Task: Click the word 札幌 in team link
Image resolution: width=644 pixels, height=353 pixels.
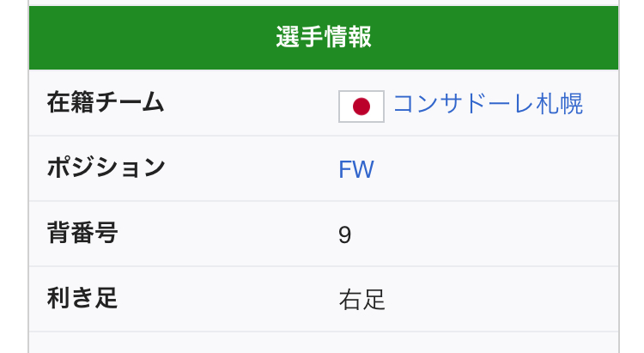Action: (562, 104)
